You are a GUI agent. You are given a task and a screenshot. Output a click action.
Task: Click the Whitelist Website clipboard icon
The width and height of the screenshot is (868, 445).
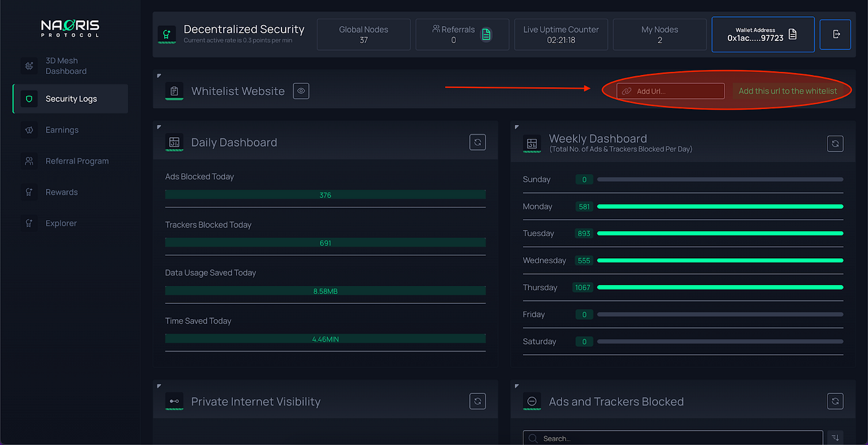click(x=174, y=91)
